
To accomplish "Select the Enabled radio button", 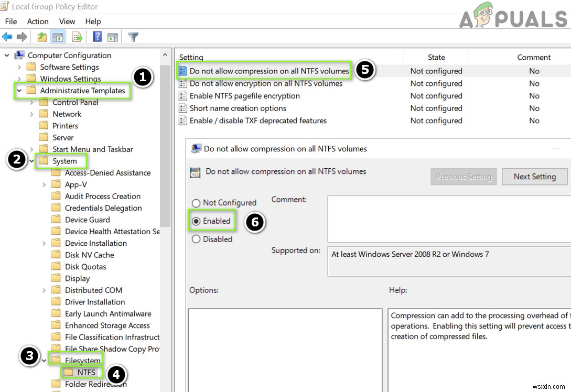I will pos(196,221).
